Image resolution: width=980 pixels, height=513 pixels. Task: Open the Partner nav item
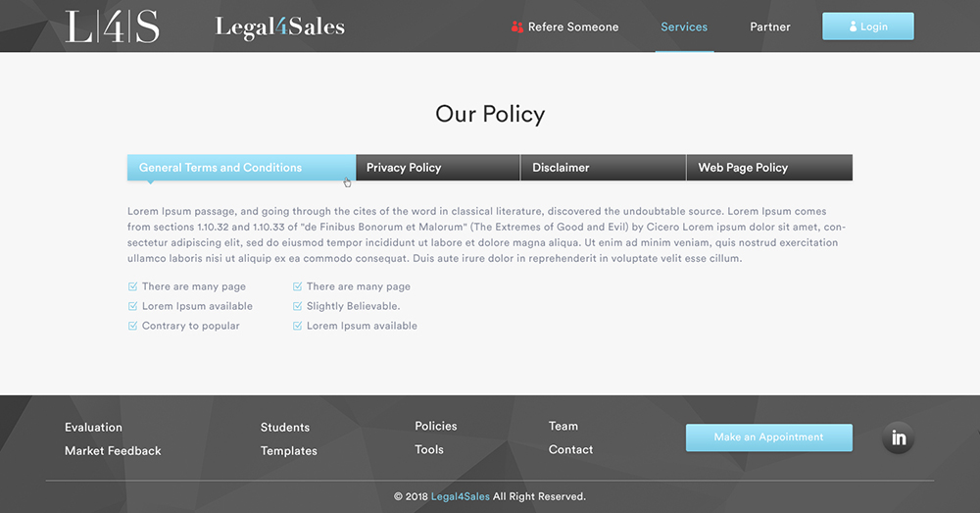tap(770, 26)
